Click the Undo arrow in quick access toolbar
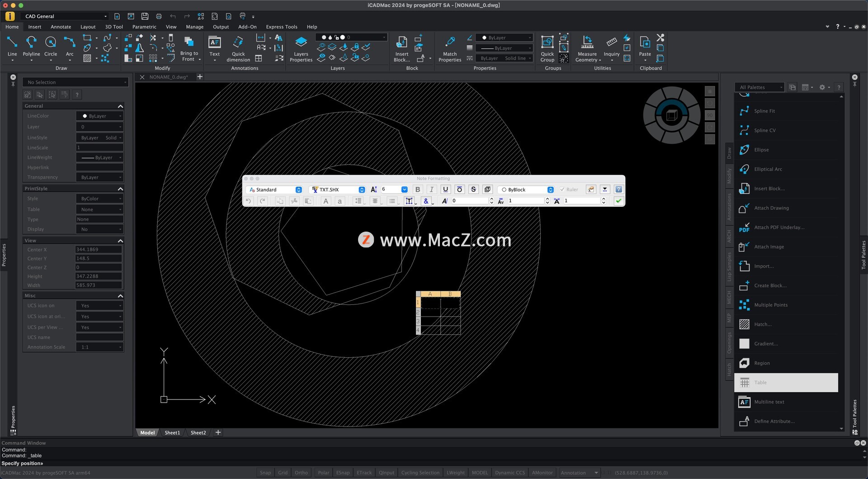Viewport: 868px width, 479px height. [x=173, y=16]
